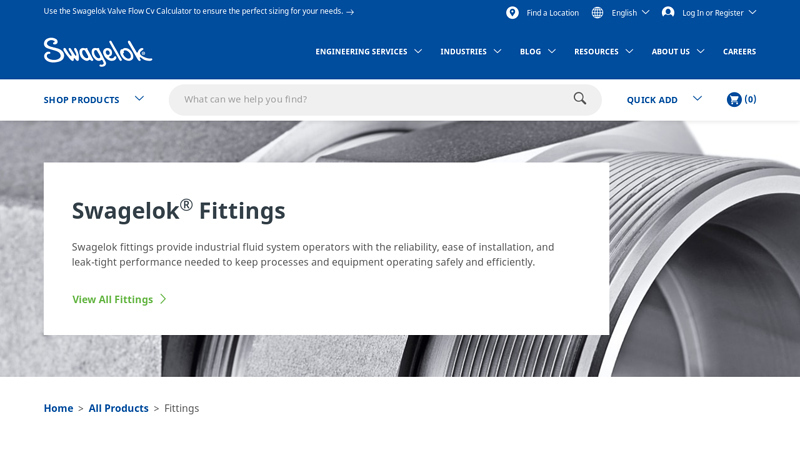Expand the English language dropdown
The width and height of the screenshot is (800, 450).
click(x=645, y=12)
